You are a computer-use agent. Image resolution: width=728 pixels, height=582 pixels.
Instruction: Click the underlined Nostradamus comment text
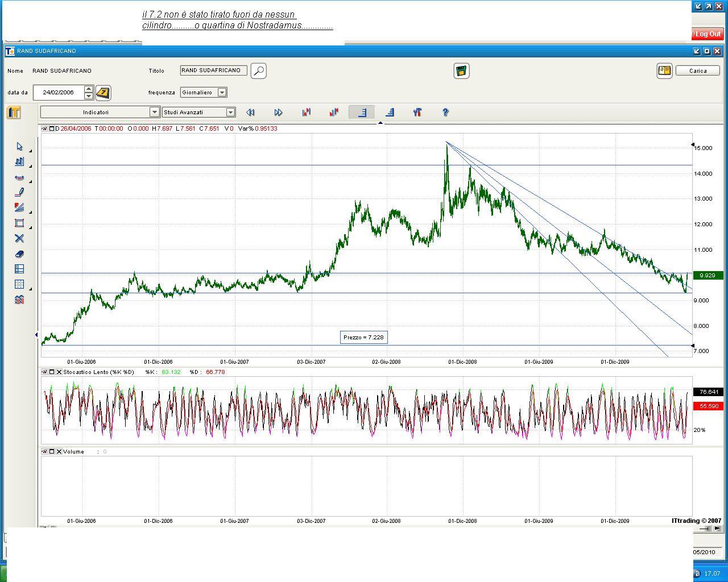click(237, 20)
